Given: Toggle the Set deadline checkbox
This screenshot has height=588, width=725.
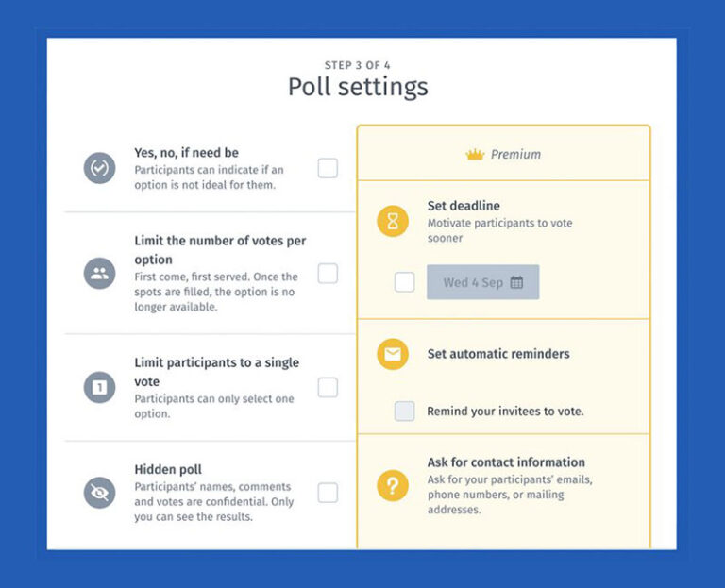Looking at the screenshot, I should click(404, 282).
